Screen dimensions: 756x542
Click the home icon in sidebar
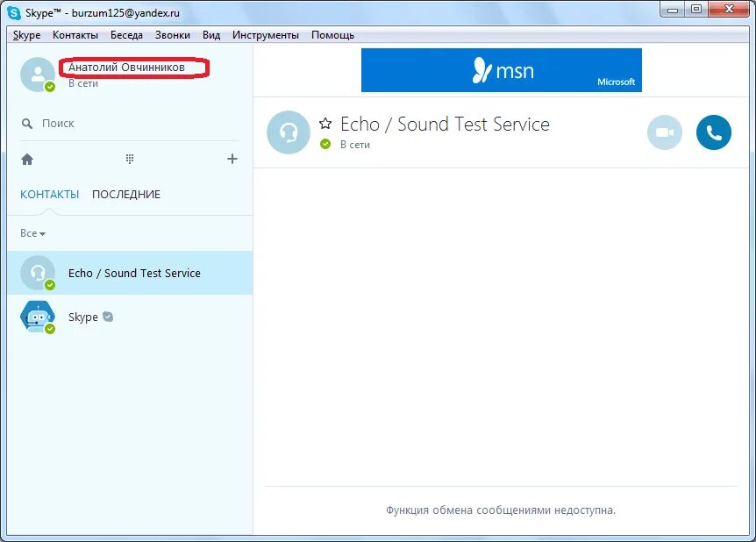pyautogui.click(x=27, y=159)
